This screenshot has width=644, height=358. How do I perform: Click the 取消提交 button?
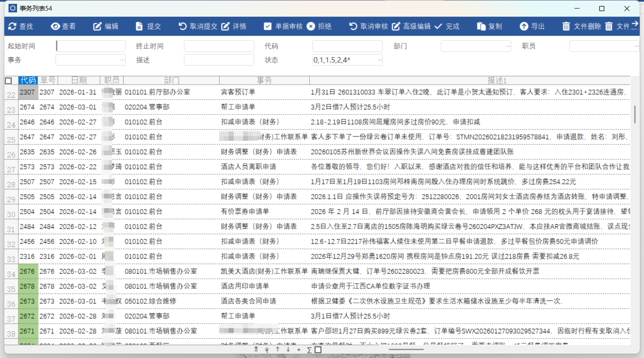click(198, 26)
